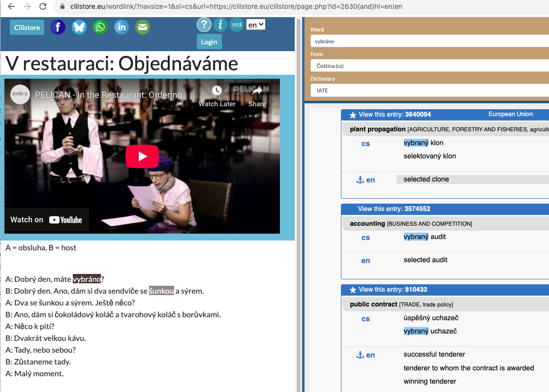Click the LinkedIn share icon
This screenshot has height=392, width=549.
122,27
